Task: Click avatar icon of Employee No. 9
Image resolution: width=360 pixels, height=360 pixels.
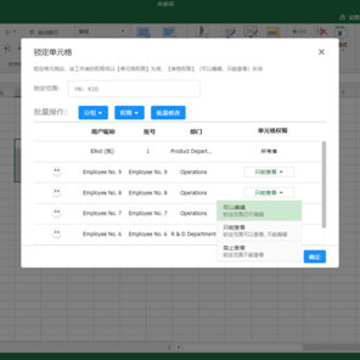Action: coord(57,172)
